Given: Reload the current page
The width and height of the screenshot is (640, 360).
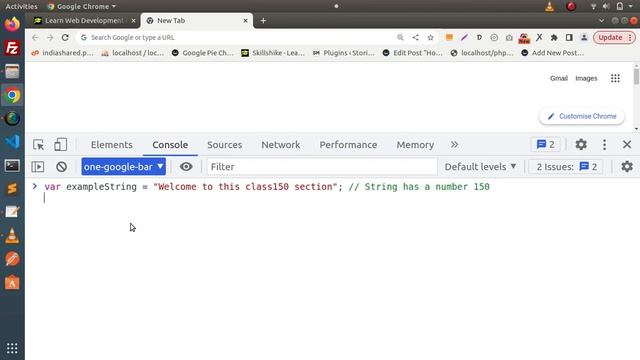Looking at the screenshot, I should click(x=65, y=38).
